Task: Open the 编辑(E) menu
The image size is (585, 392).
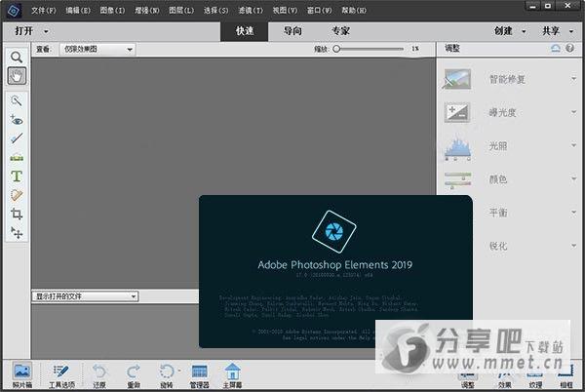Action: (78, 11)
